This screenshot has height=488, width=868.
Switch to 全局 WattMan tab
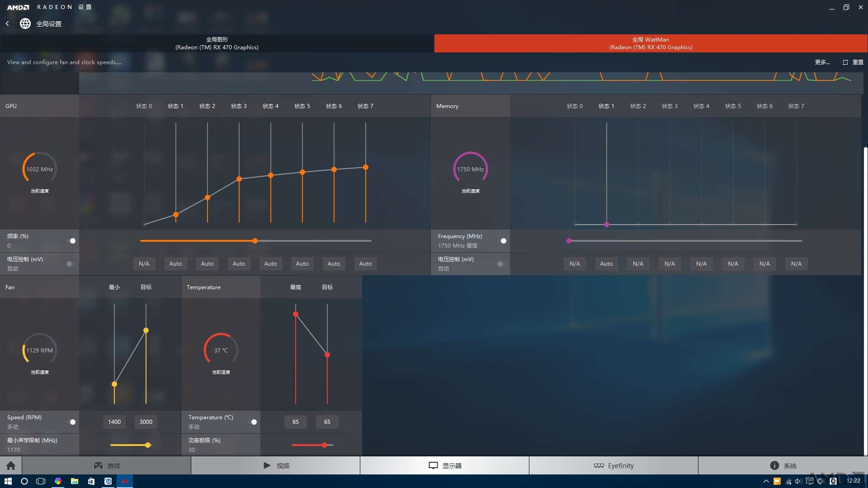(x=651, y=43)
